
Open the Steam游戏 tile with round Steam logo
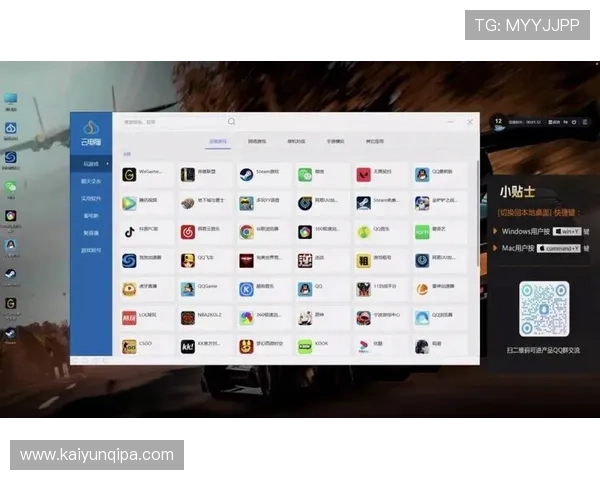[x=264, y=175]
